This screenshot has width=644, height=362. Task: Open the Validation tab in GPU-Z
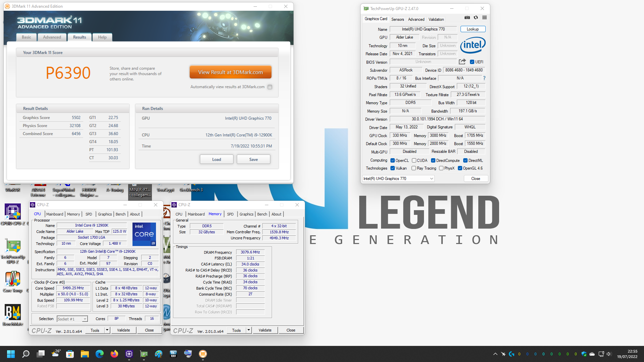pyautogui.click(x=436, y=19)
